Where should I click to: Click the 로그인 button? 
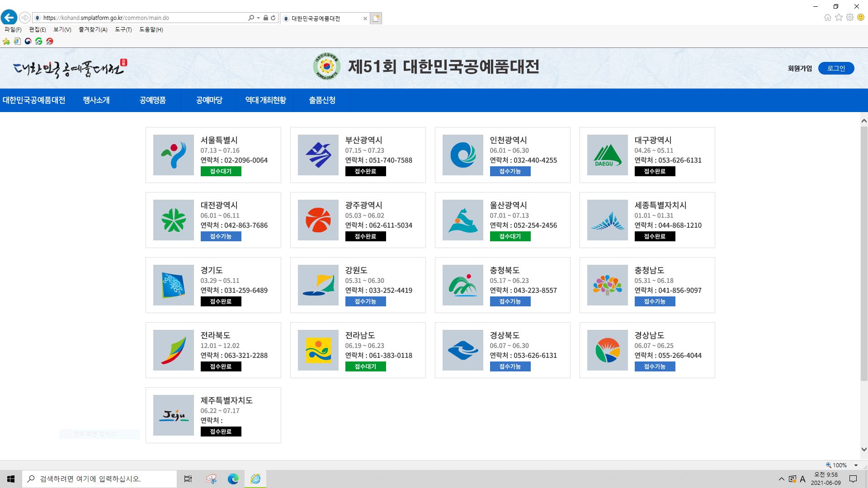pyautogui.click(x=836, y=68)
